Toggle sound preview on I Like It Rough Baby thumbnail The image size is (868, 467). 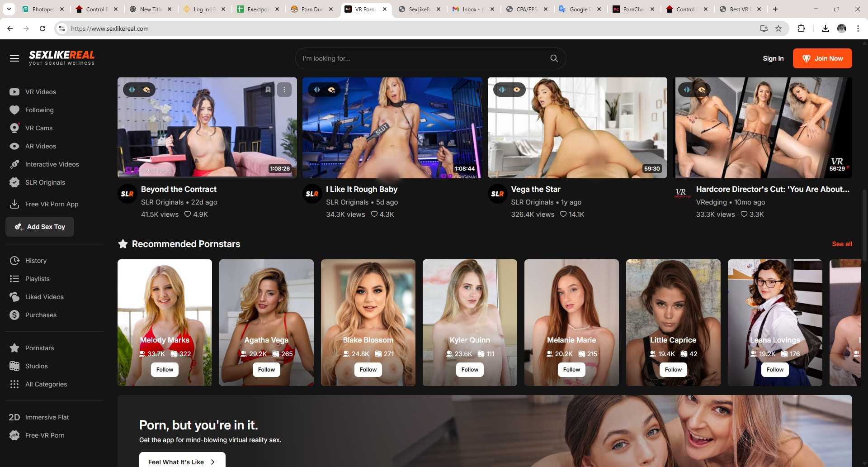click(317, 90)
